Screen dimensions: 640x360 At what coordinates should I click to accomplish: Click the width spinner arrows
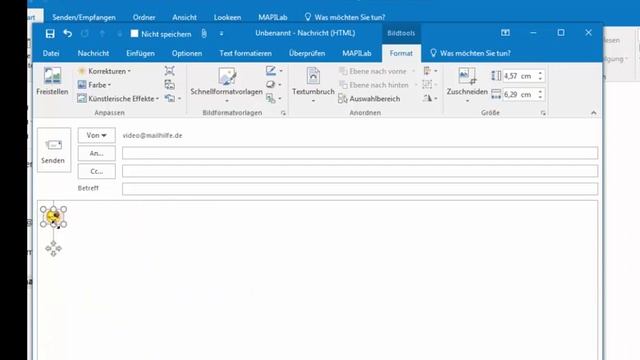tap(540, 94)
